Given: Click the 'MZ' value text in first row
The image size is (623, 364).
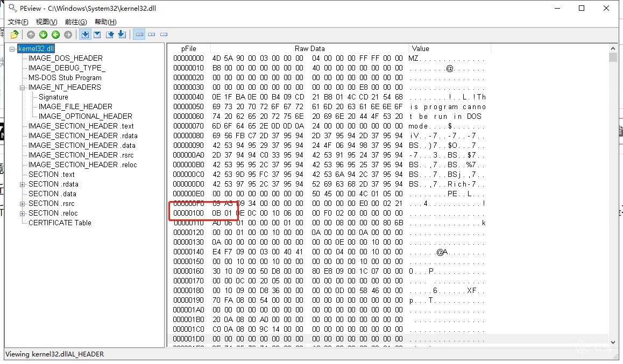Looking at the screenshot, I should click(414, 59).
